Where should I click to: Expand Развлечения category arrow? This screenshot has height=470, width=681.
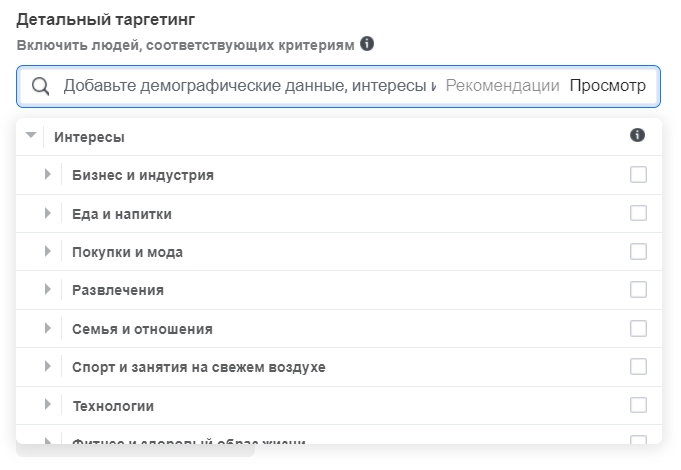coord(48,289)
